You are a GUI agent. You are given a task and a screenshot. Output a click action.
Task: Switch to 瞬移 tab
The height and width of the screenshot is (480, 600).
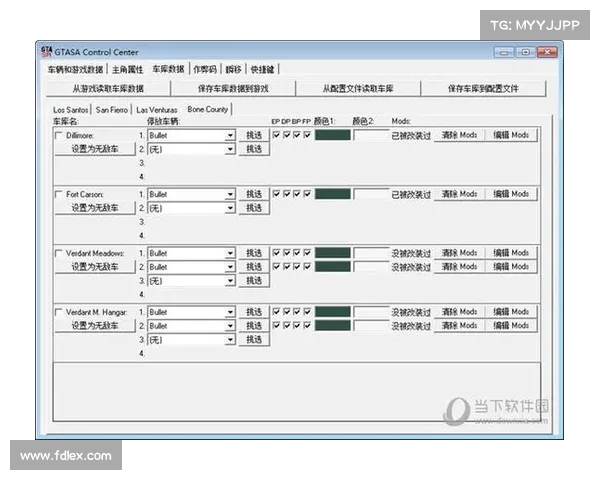point(233,69)
